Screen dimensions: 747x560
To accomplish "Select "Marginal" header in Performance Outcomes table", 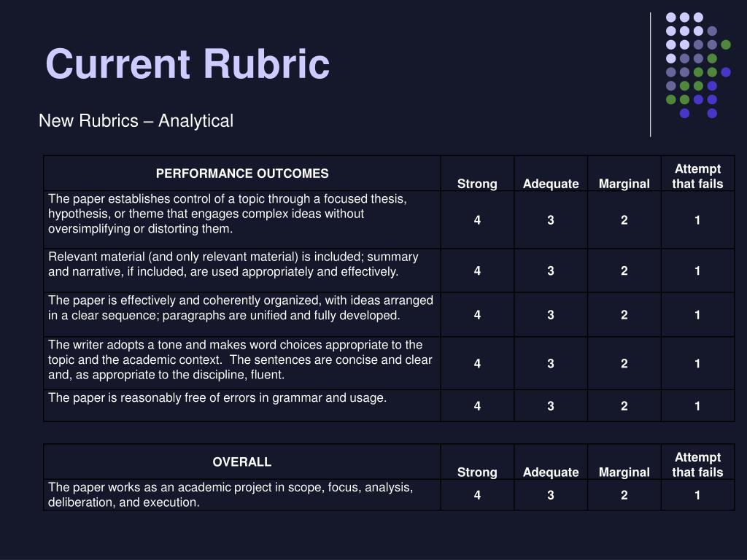I will click(x=624, y=184).
